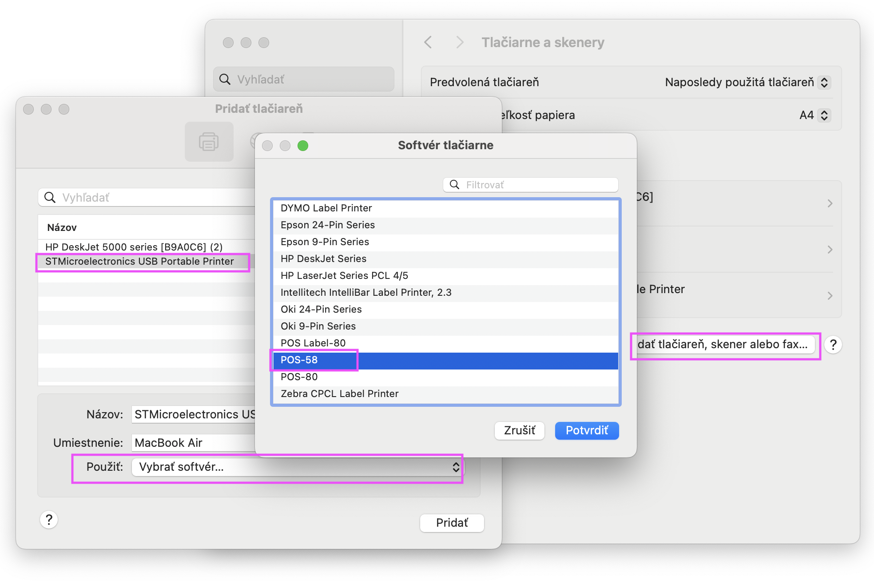
Task: Select Epson 24-Pin Series
Action: click(445, 225)
